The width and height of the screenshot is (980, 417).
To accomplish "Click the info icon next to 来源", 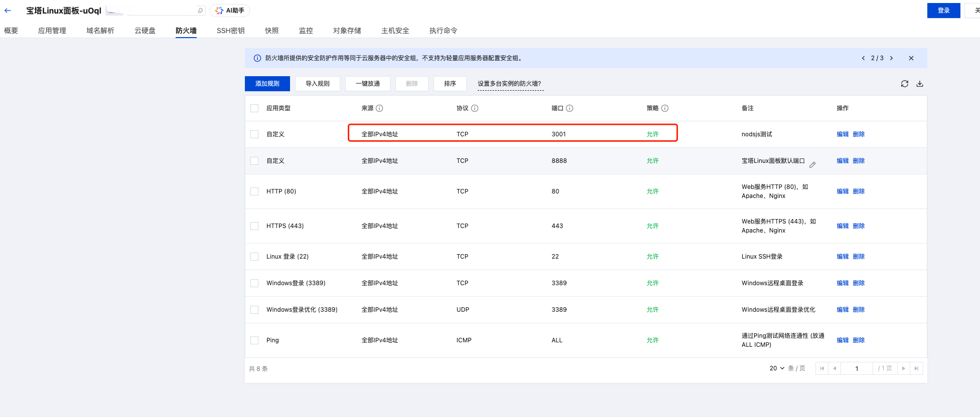I will point(379,108).
